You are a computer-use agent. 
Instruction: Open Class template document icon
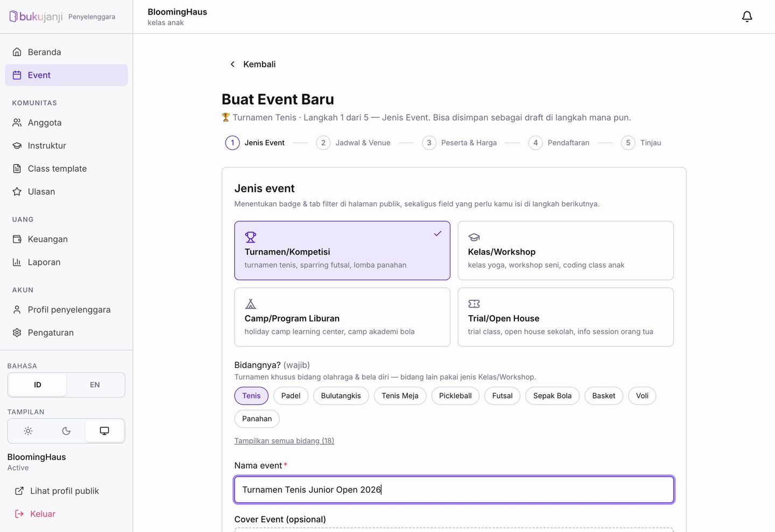pos(17,169)
